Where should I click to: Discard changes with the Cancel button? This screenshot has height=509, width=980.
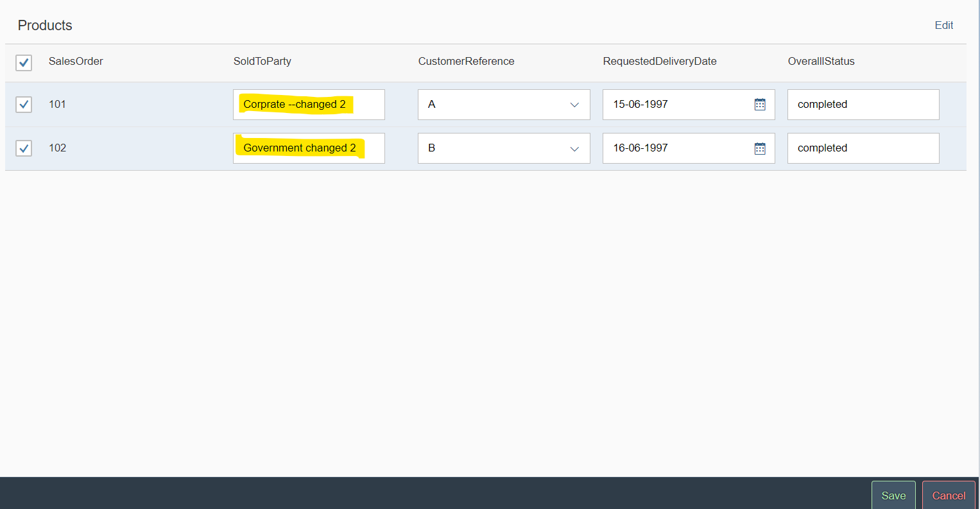pos(949,496)
